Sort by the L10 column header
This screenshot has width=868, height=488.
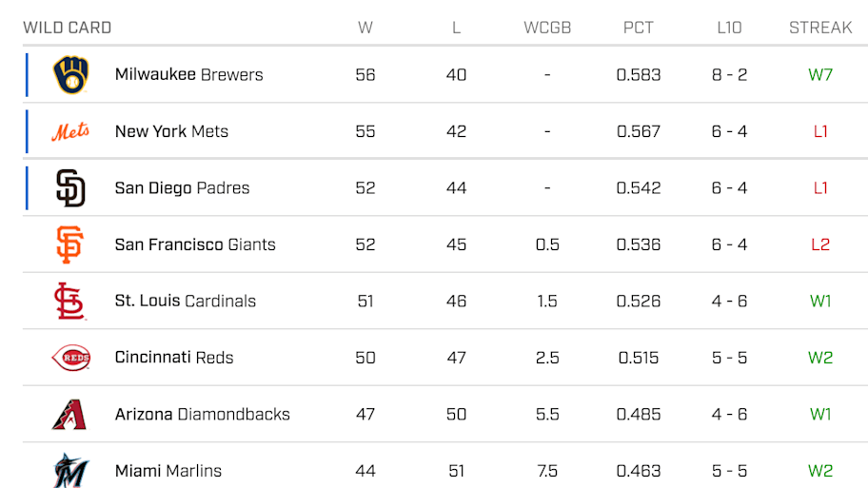coord(729,28)
